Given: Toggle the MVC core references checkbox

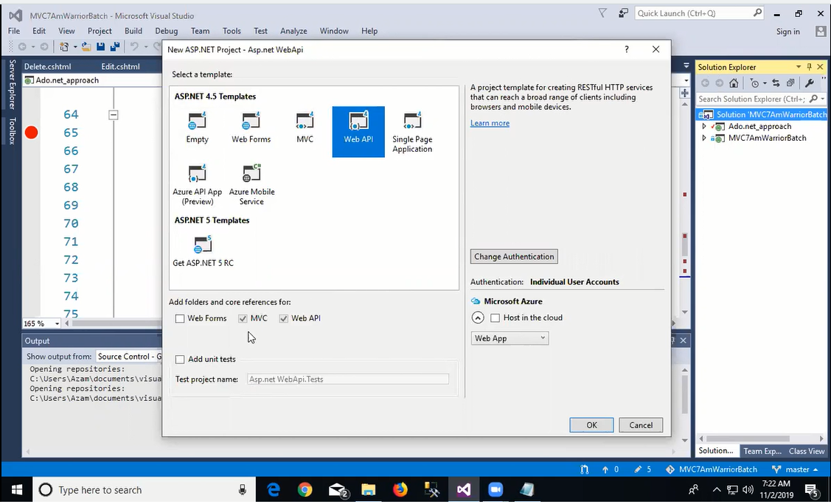Looking at the screenshot, I should 243,319.
